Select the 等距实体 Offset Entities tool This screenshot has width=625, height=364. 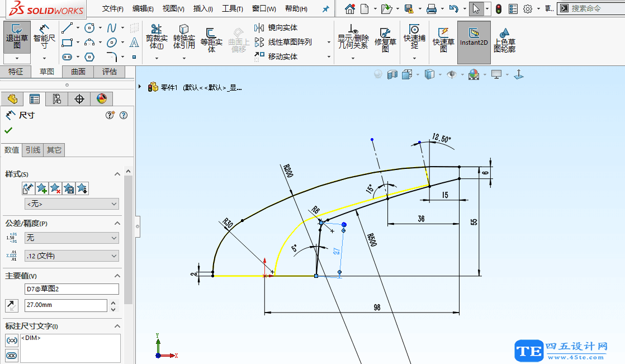(x=211, y=37)
